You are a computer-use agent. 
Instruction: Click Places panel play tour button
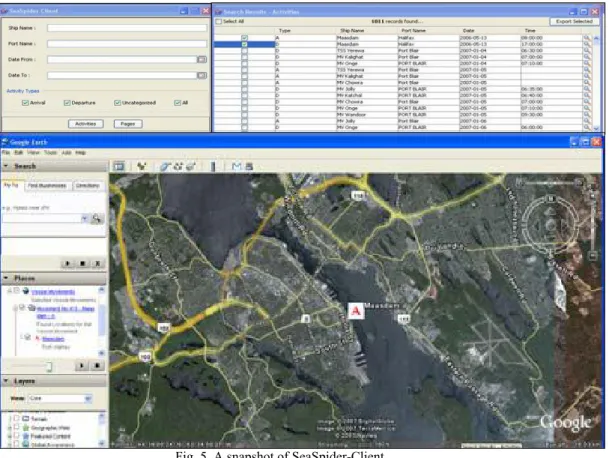click(x=82, y=366)
